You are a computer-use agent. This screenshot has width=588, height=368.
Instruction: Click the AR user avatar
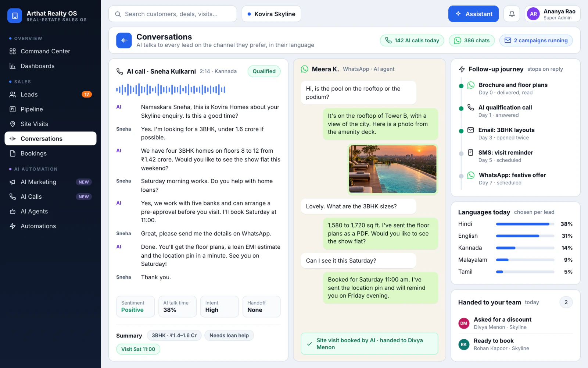(x=533, y=14)
